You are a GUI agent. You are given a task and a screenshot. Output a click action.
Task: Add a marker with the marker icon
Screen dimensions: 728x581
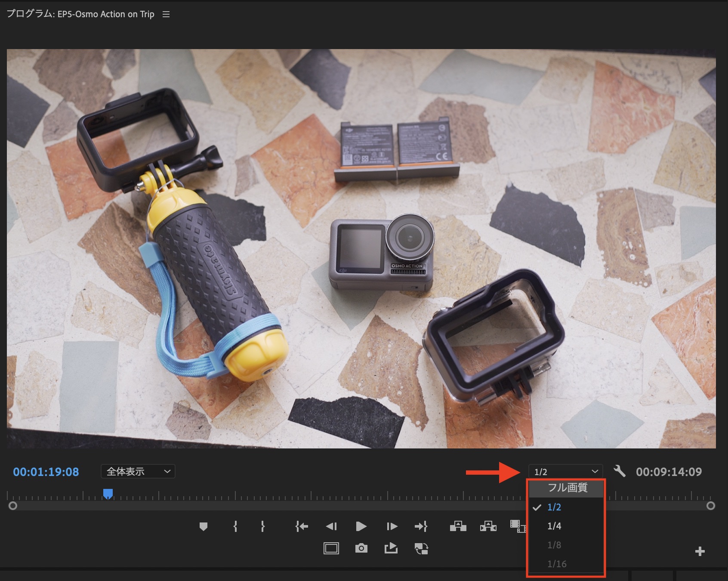click(204, 526)
